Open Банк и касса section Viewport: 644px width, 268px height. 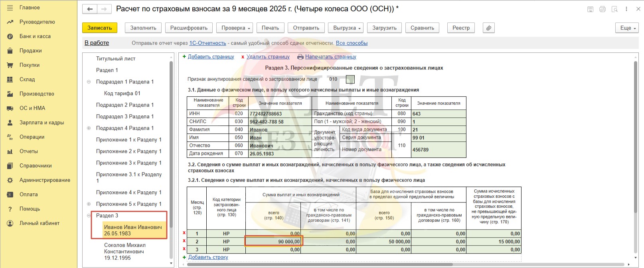click(x=35, y=36)
